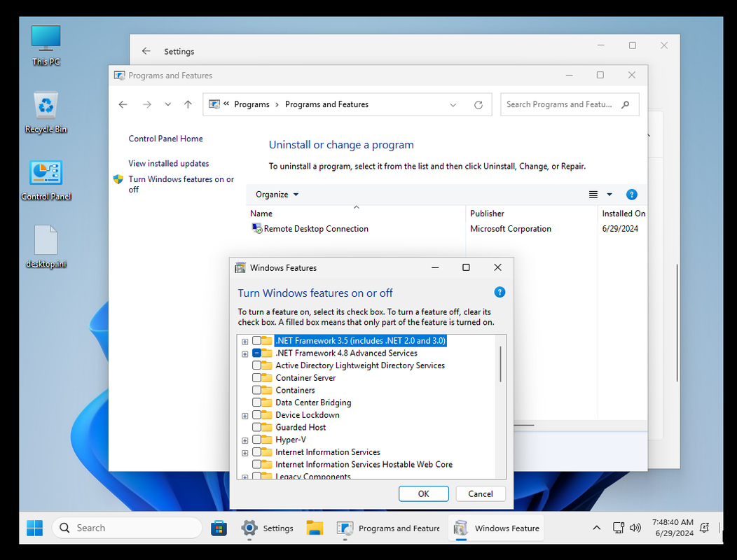The image size is (737, 560).
Task: Click the list view icon in the toolbar
Action: (593, 195)
